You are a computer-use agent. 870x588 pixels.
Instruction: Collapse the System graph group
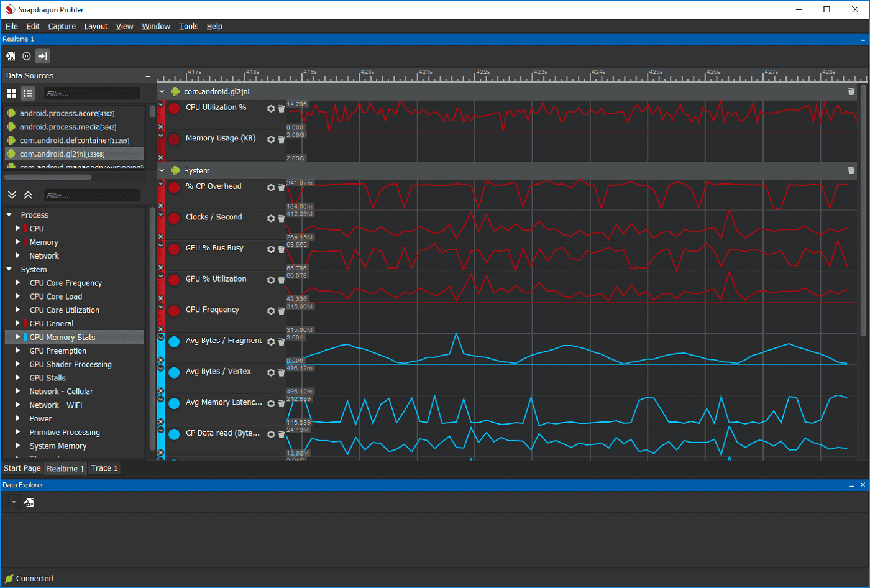click(162, 170)
